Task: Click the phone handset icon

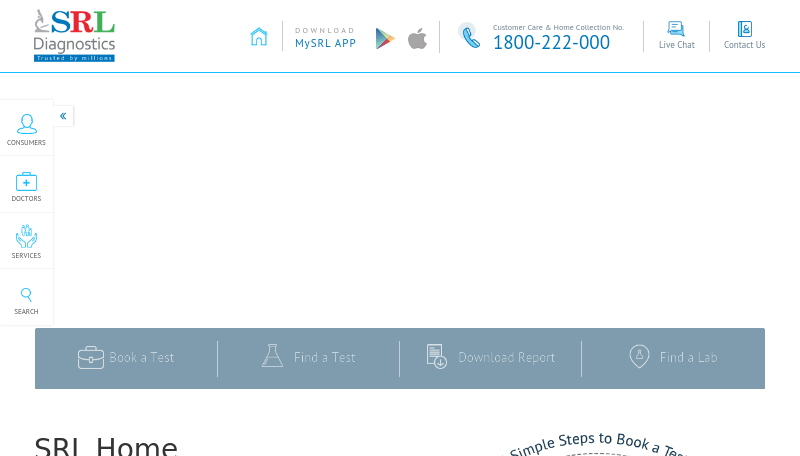Action: (x=469, y=36)
